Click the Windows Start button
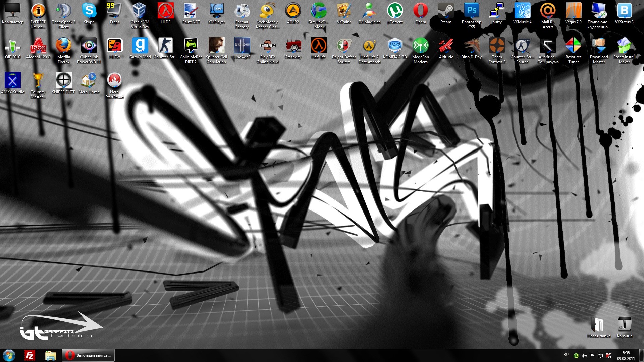The height and width of the screenshot is (362, 644). click(x=9, y=355)
